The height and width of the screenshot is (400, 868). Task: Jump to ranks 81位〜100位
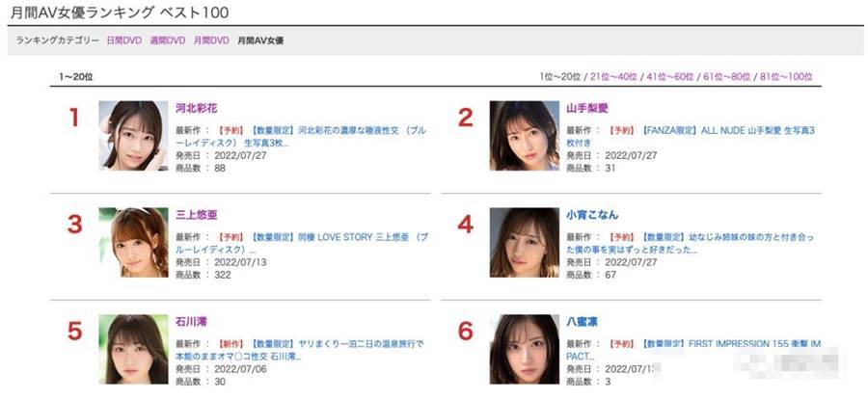pos(786,77)
